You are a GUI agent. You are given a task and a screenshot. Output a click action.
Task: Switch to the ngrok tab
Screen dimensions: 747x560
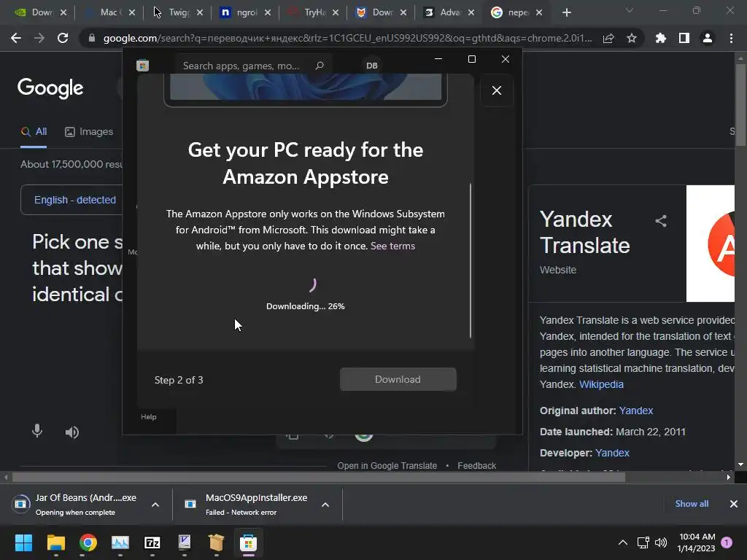245,12
